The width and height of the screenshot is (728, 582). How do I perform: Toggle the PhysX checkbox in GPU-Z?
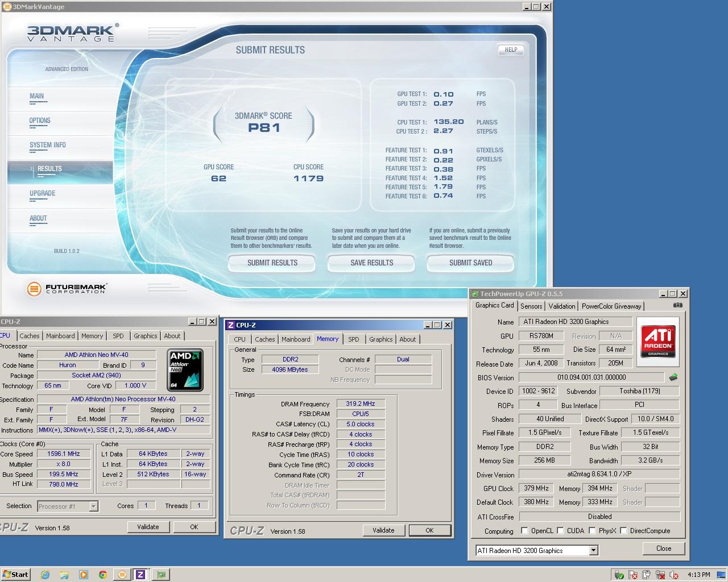tap(592, 531)
